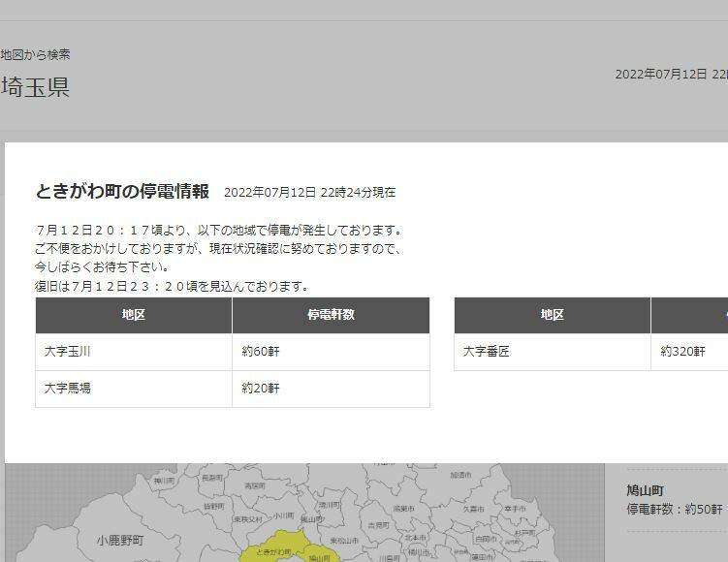Select the yellow ときがわ町 map region
This screenshot has width=728, height=562.
tap(274, 549)
